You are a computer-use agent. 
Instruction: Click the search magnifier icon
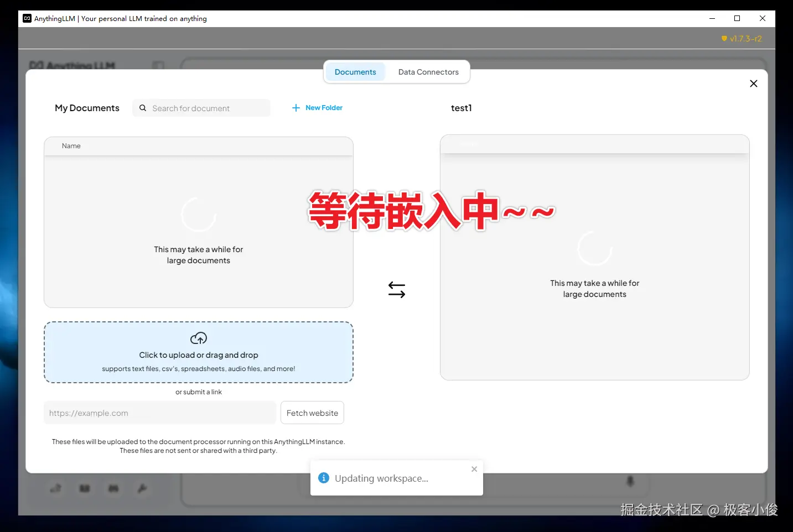point(143,108)
